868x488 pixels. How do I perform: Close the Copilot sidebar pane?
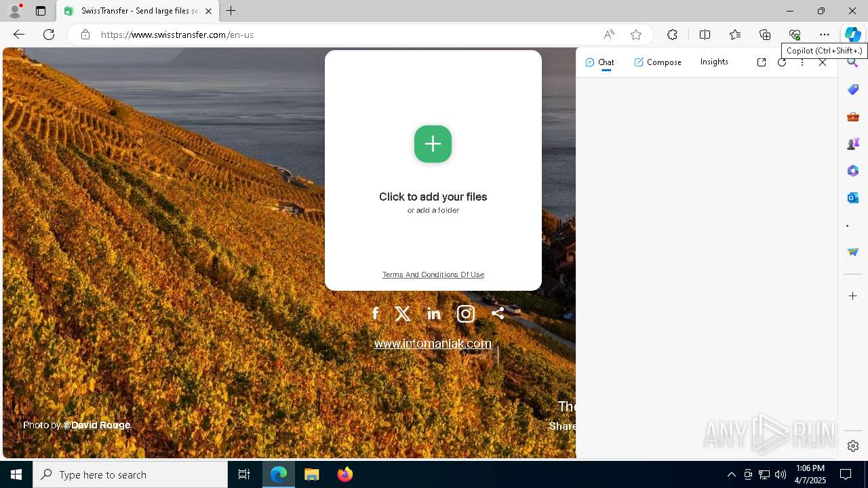823,62
